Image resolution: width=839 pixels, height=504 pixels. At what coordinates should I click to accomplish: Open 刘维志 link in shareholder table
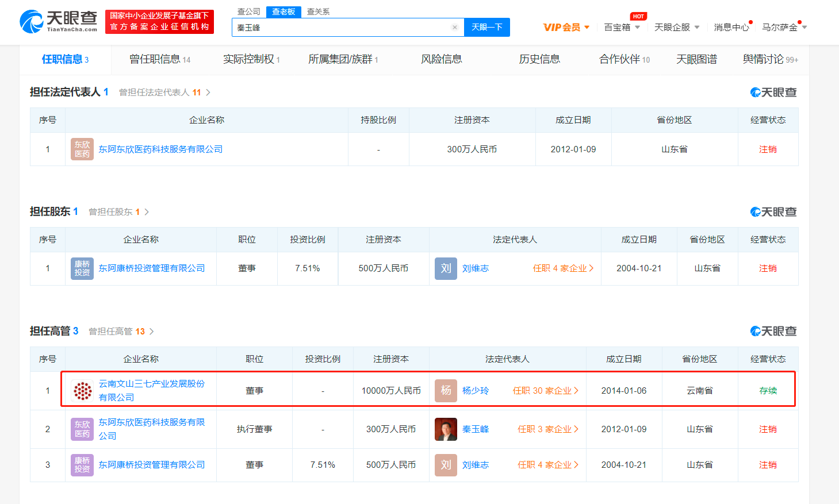pos(476,268)
